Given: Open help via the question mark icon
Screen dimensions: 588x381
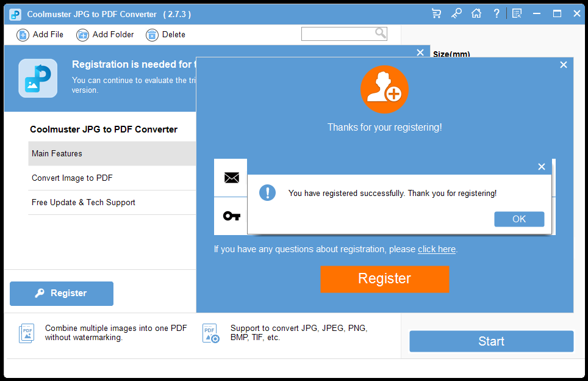Looking at the screenshot, I should 497,13.
